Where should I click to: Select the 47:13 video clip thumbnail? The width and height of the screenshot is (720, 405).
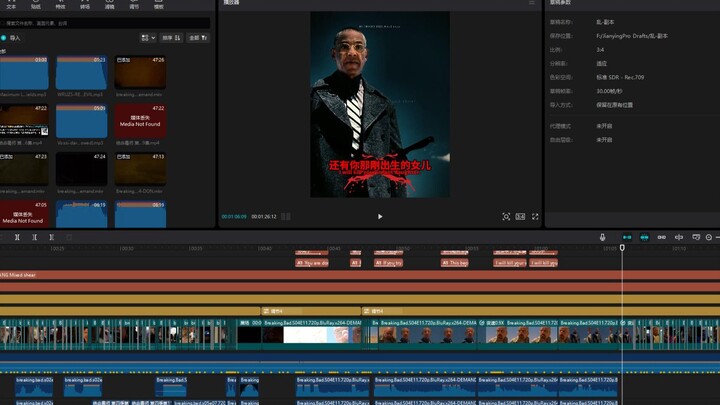(140, 169)
